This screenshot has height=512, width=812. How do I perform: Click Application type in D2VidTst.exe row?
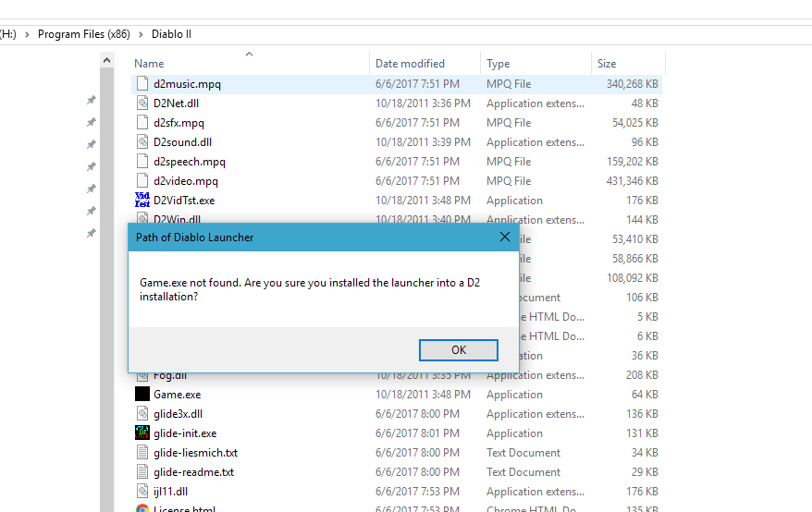click(514, 201)
